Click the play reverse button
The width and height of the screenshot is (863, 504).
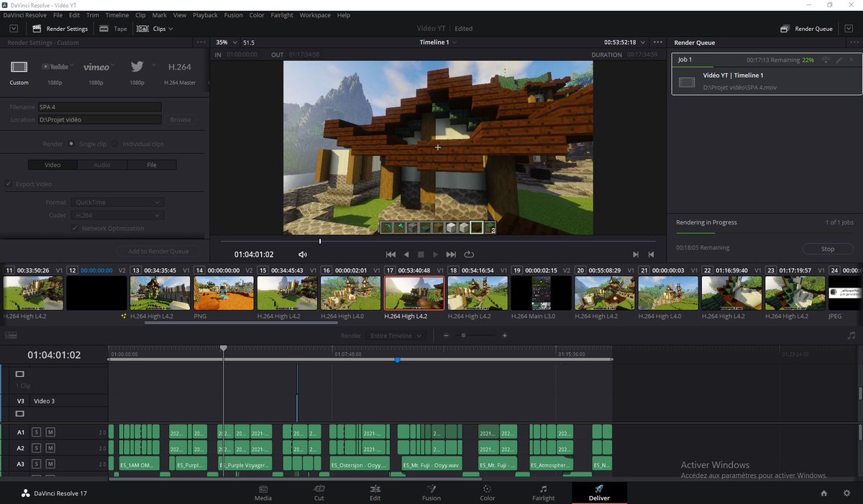pyautogui.click(x=406, y=255)
